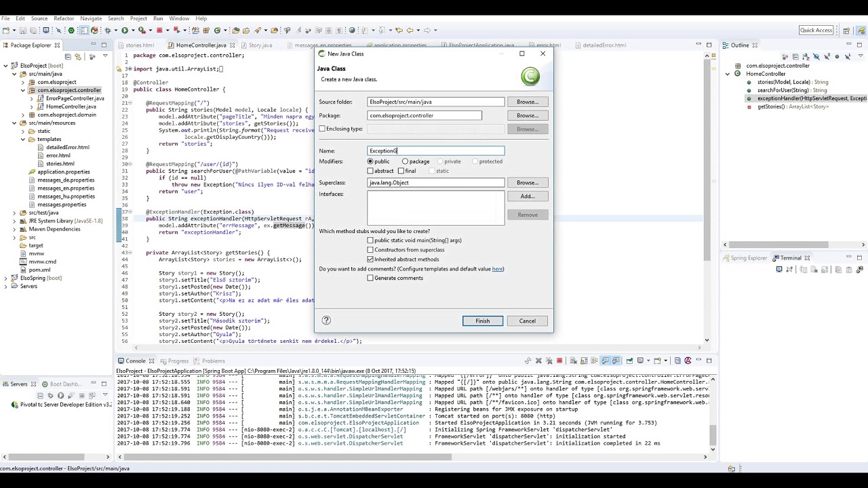Click the New file icon in main toolbar
868x488 pixels.
click(x=5, y=30)
